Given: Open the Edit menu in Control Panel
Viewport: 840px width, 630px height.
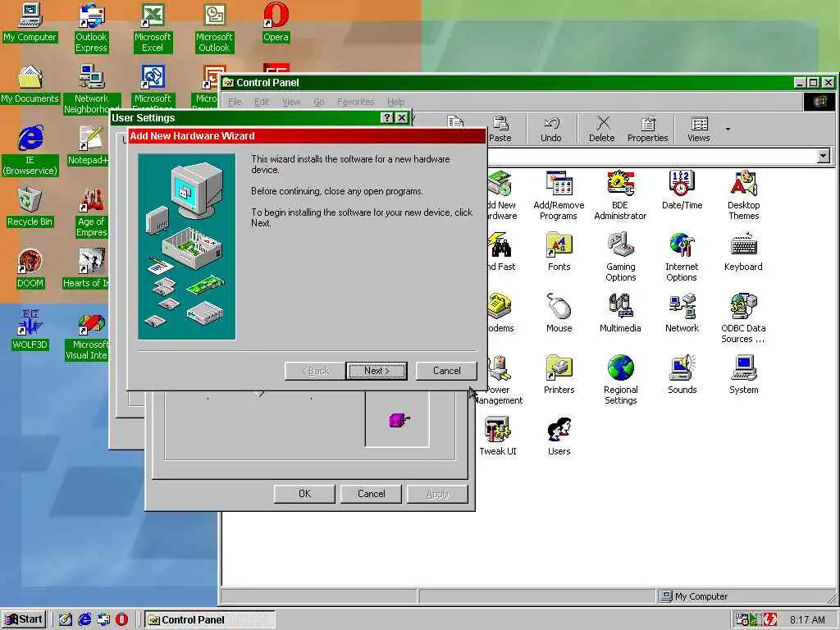Looking at the screenshot, I should point(262,102).
